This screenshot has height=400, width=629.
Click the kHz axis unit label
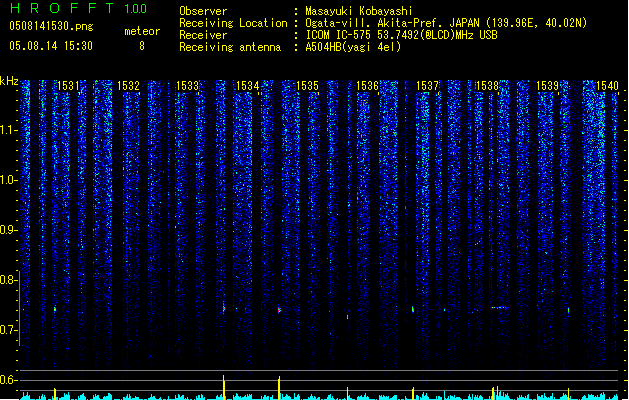click(9, 81)
